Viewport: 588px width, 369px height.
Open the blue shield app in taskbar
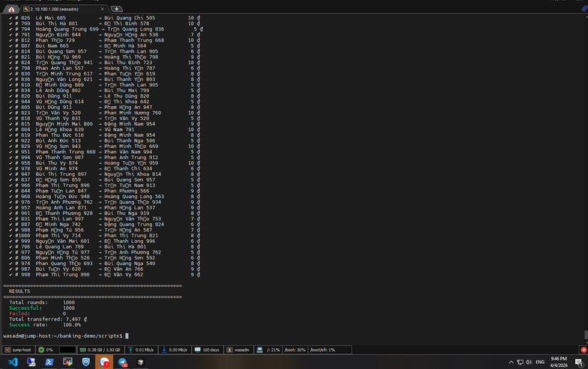86,362
